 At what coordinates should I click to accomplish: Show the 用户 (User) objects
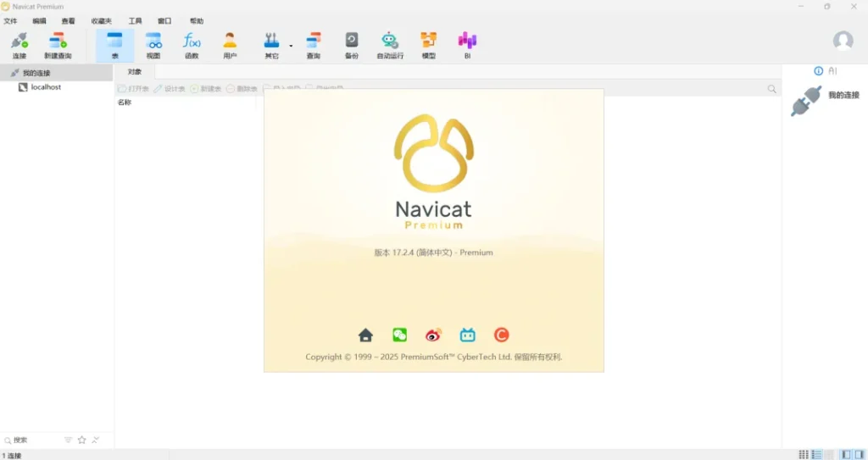point(230,46)
